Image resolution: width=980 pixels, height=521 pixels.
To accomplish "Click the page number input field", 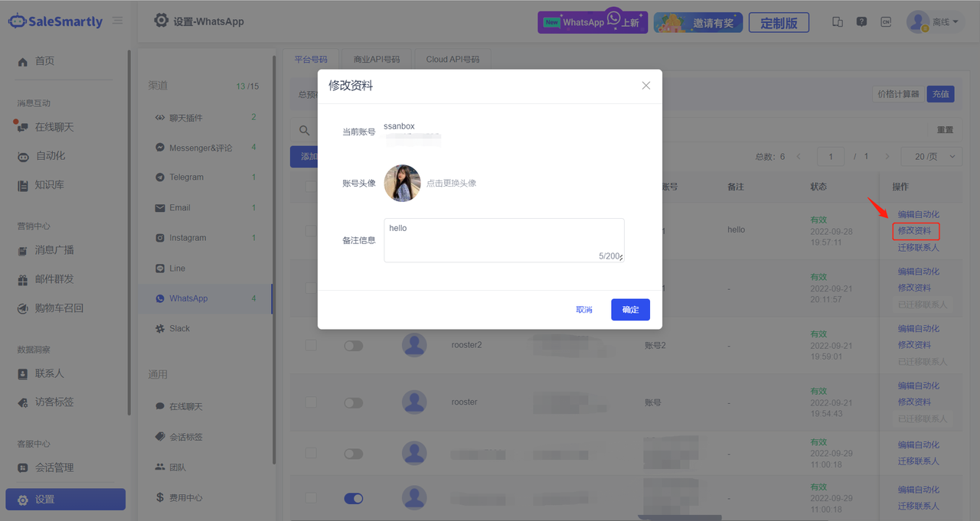I will (831, 156).
